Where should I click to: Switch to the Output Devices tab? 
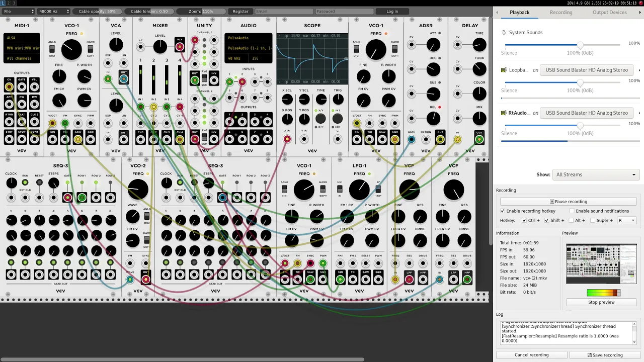click(x=609, y=12)
